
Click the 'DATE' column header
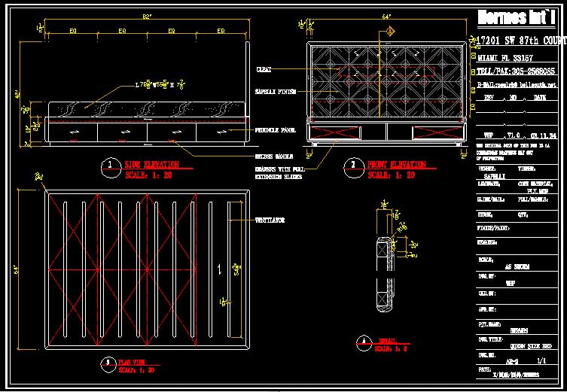click(540, 98)
